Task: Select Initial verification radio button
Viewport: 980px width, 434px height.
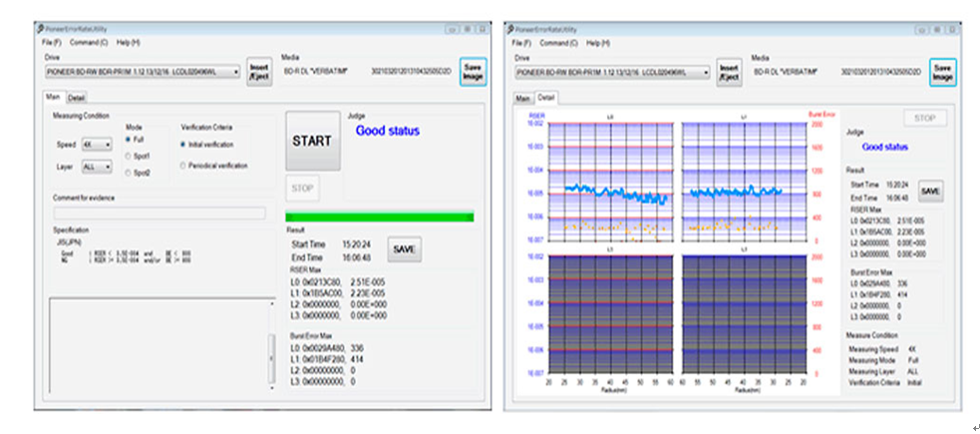Action: coord(183,144)
